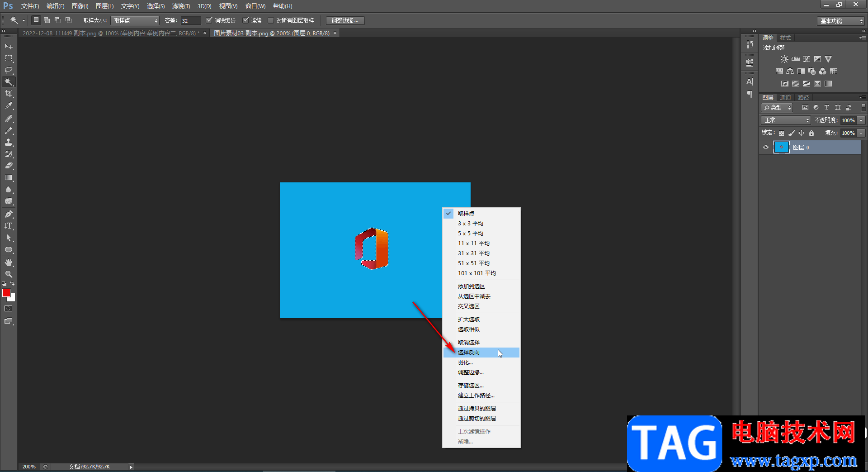Open the tool preset picker arrow

click(24, 20)
